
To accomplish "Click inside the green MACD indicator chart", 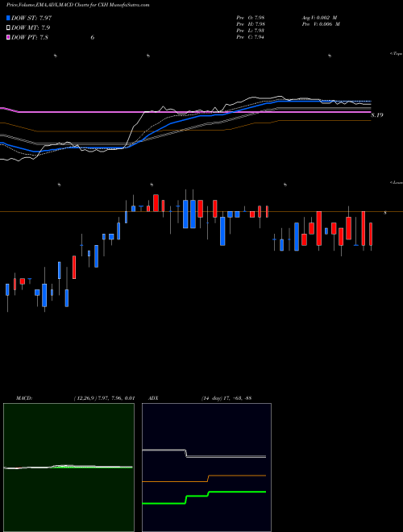I will (69, 468).
